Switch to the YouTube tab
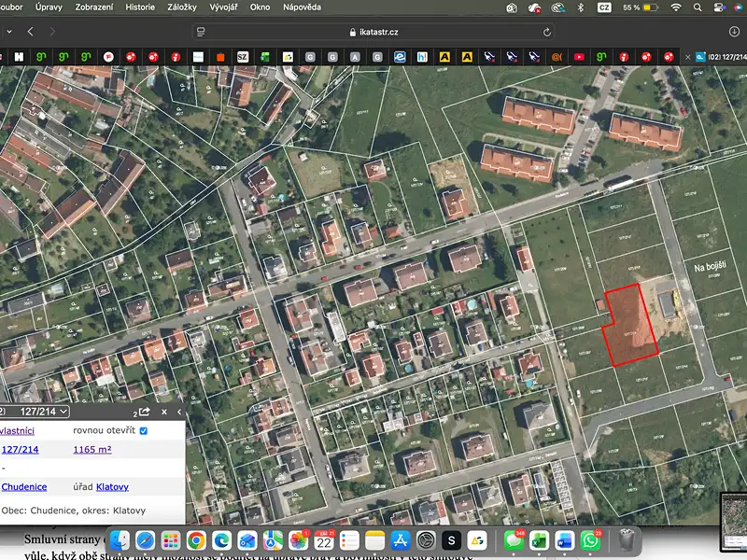 pos(579,57)
